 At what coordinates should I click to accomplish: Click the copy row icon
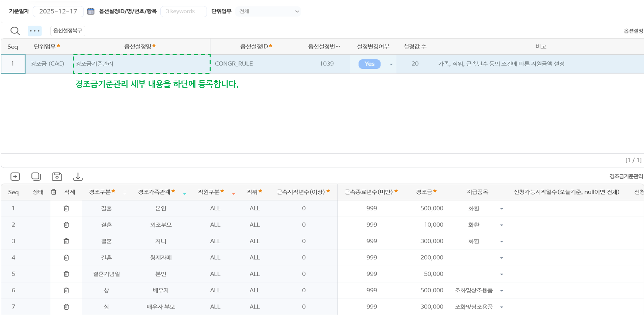(x=36, y=176)
